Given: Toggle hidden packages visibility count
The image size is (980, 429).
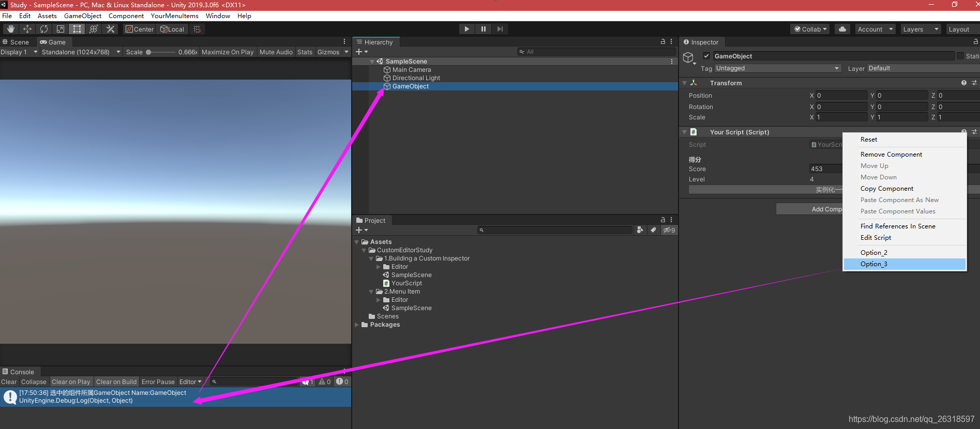Looking at the screenshot, I should [669, 230].
